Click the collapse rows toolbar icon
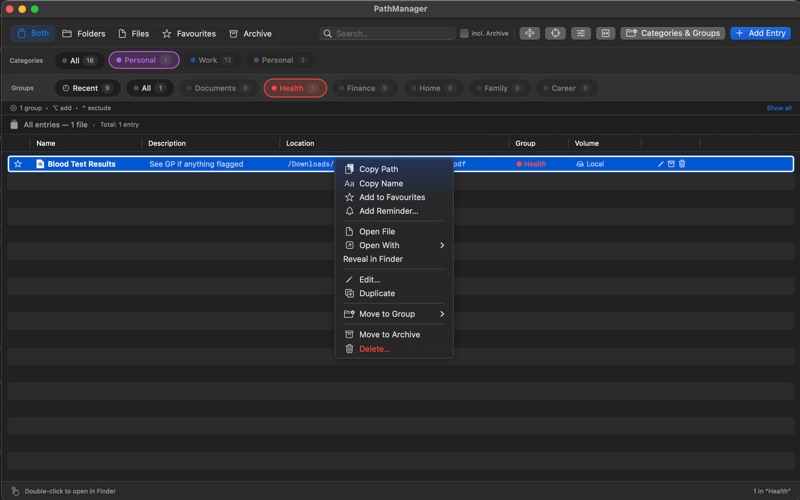Screen dimensions: 800x500 tap(530, 33)
